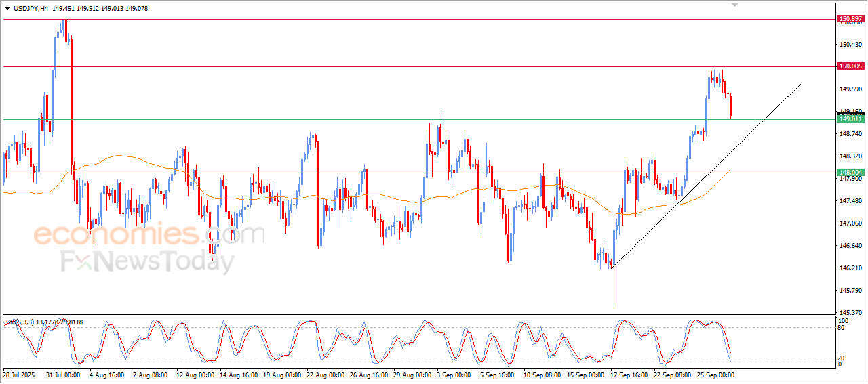Click the 148.320 price axis value

click(850, 156)
